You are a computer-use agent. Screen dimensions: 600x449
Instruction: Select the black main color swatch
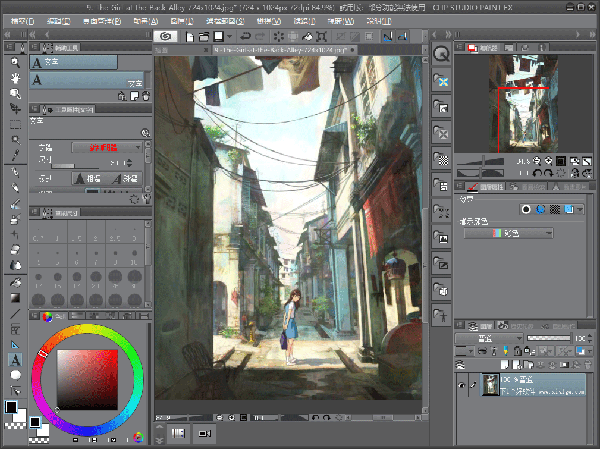(11, 407)
